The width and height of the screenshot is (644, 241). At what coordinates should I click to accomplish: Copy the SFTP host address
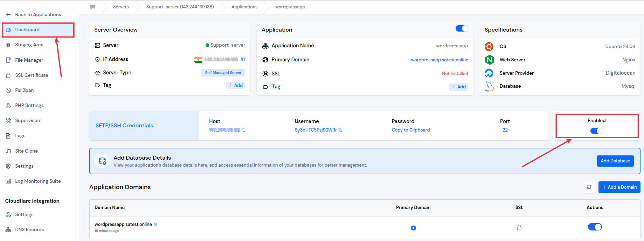click(x=244, y=130)
